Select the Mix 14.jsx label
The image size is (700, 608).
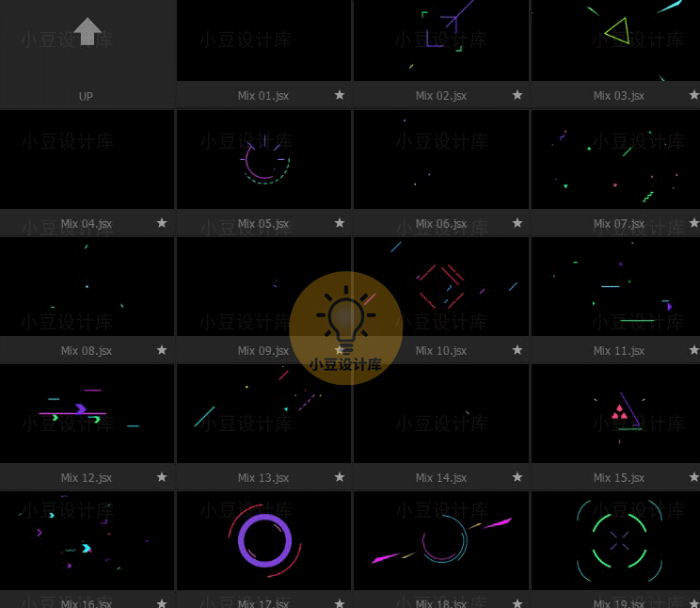point(441,477)
